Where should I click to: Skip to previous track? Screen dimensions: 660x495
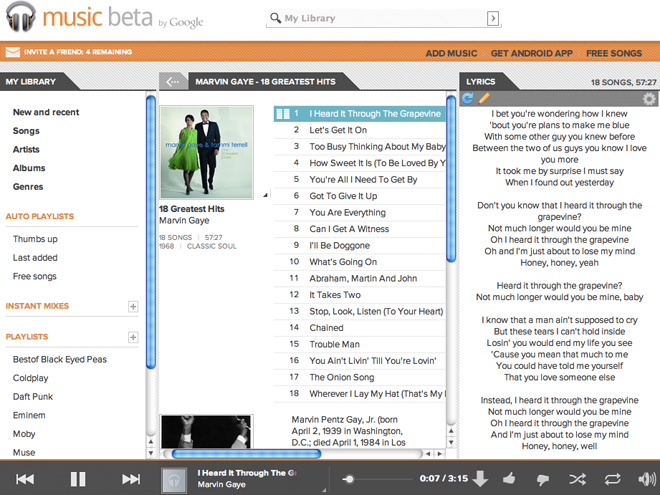[x=25, y=479]
